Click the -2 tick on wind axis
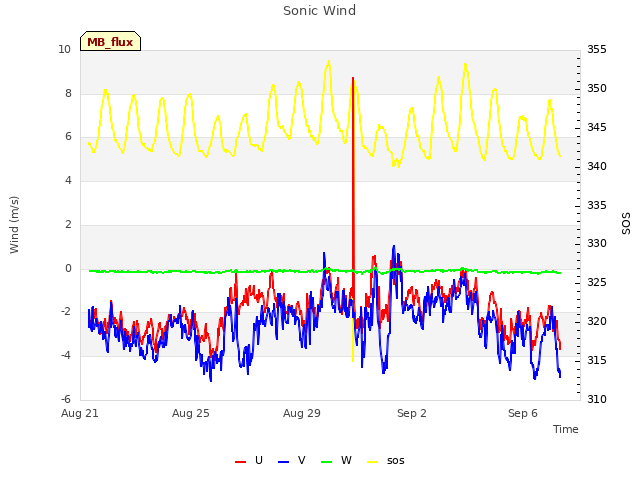This screenshot has height=480, width=640. pyautogui.click(x=66, y=312)
